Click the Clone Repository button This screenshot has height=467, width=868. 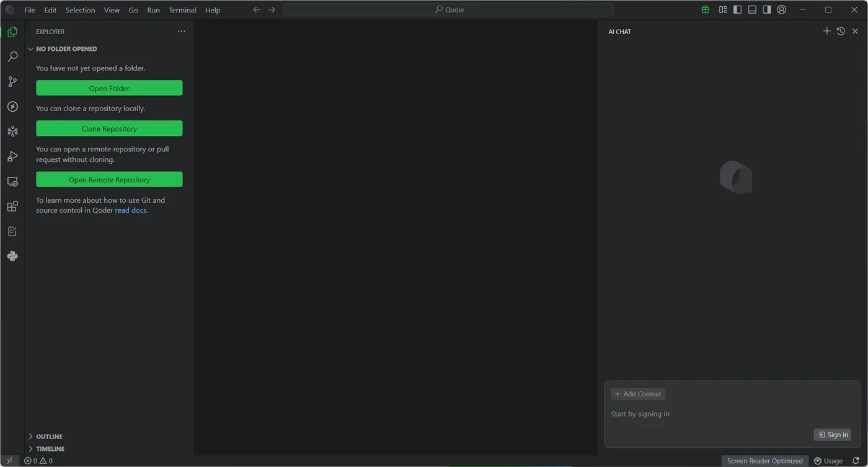point(109,128)
